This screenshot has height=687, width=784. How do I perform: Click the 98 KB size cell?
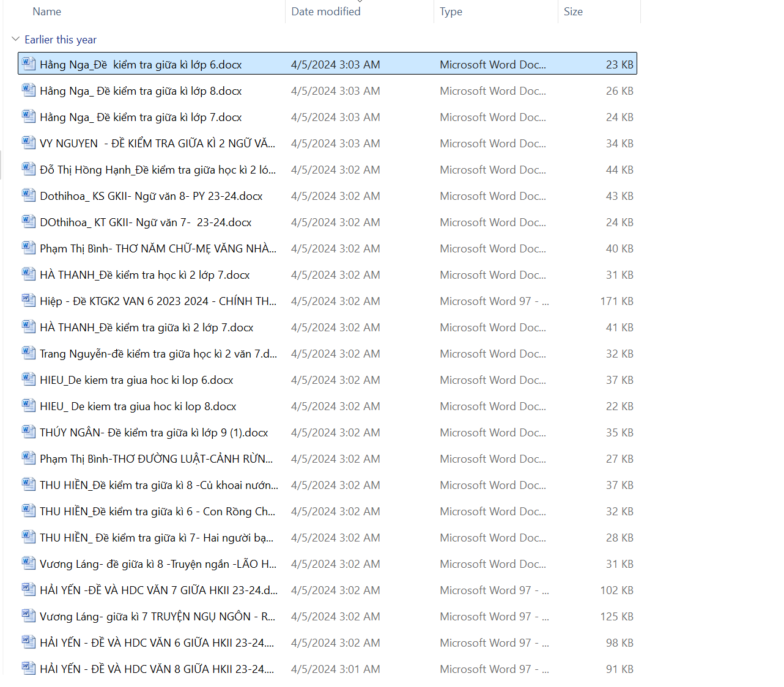(x=619, y=643)
